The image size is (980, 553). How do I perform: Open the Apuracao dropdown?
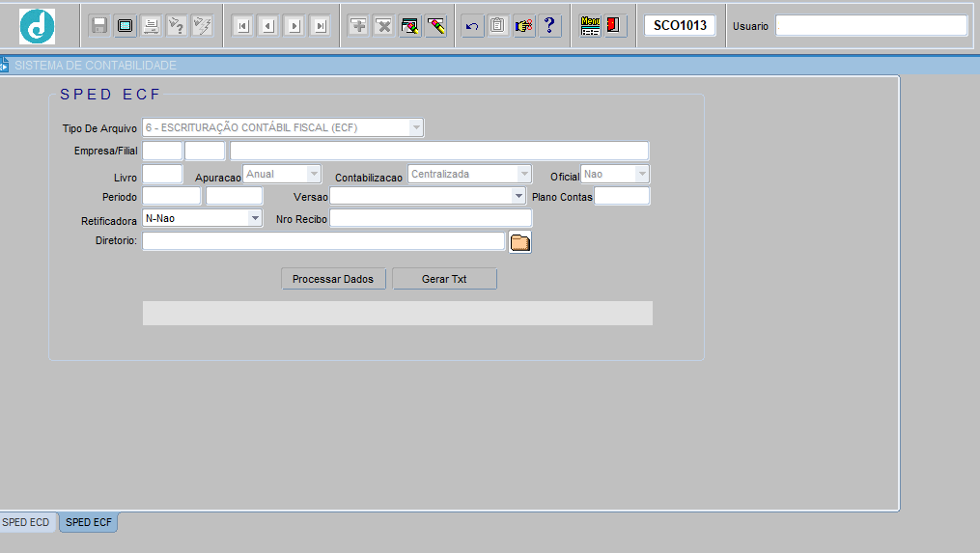tap(314, 174)
